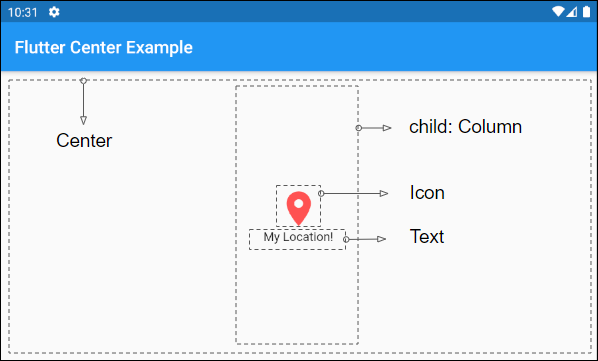Click the downward arrowhead above Center label

click(84, 120)
